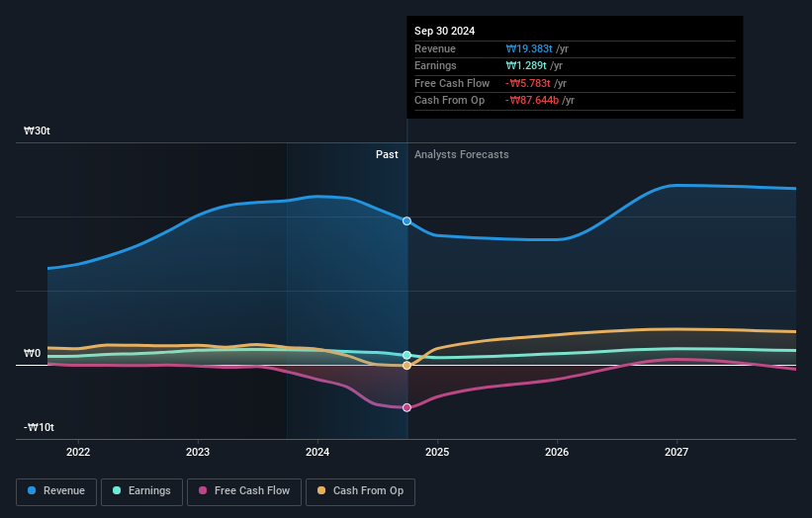Click the ₩19.383t revenue value in tooltip
Screen dimensions: 812x518
(529, 48)
